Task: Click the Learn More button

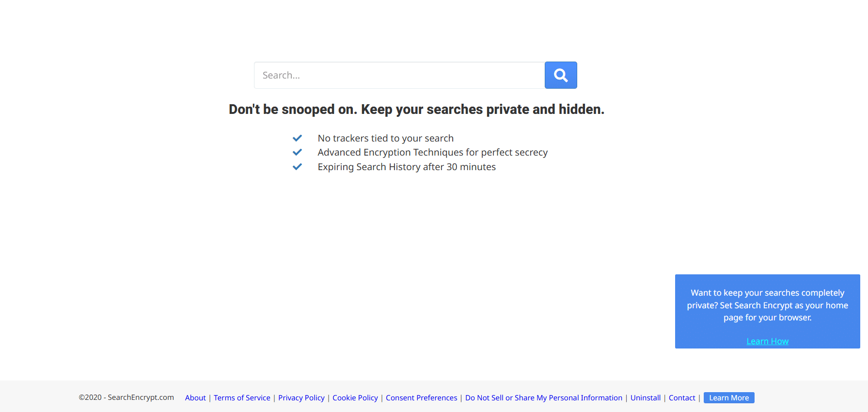Action: tap(729, 398)
